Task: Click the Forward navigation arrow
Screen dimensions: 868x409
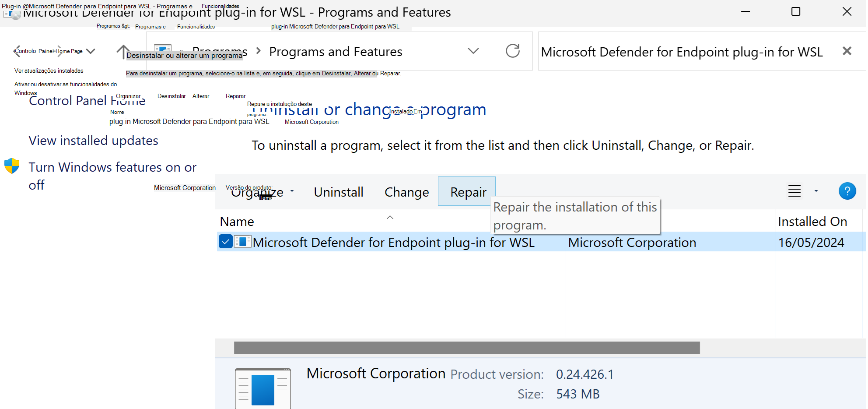Action: point(59,51)
